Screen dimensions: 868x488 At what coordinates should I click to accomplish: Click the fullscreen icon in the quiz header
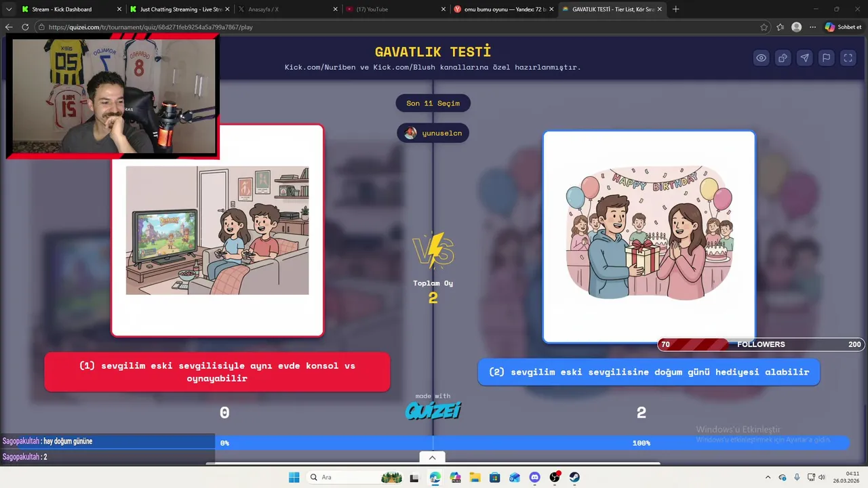coord(848,58)
